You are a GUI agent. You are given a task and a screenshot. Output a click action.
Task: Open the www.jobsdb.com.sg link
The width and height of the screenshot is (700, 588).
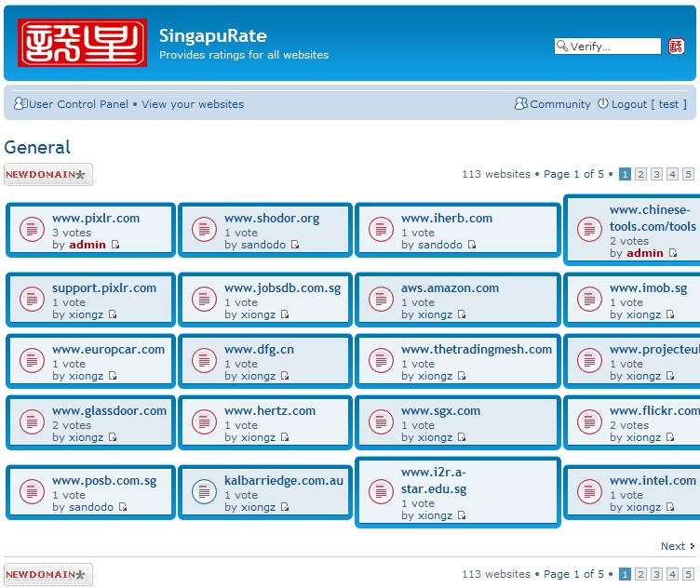tap(283, 288)
